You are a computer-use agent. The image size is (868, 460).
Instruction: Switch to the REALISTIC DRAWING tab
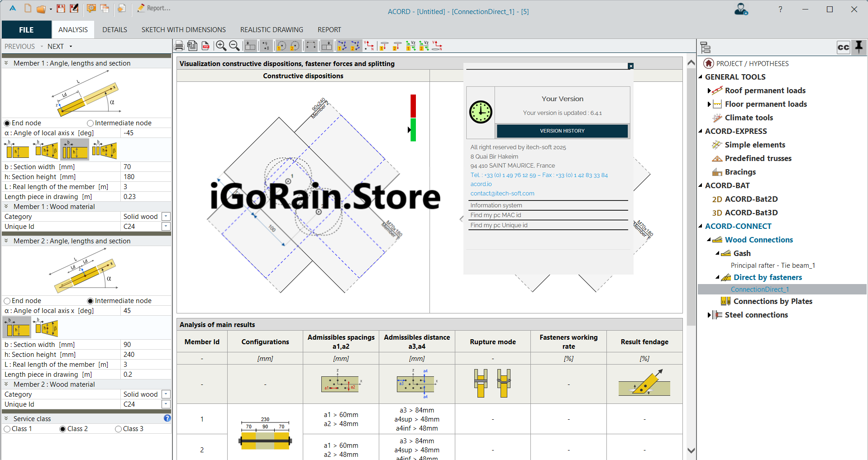[272, 30]
